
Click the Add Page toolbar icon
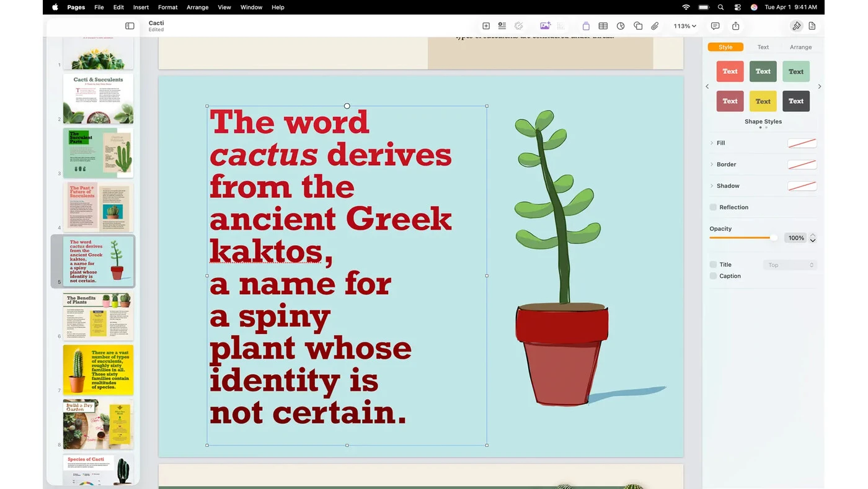[486, 26]
